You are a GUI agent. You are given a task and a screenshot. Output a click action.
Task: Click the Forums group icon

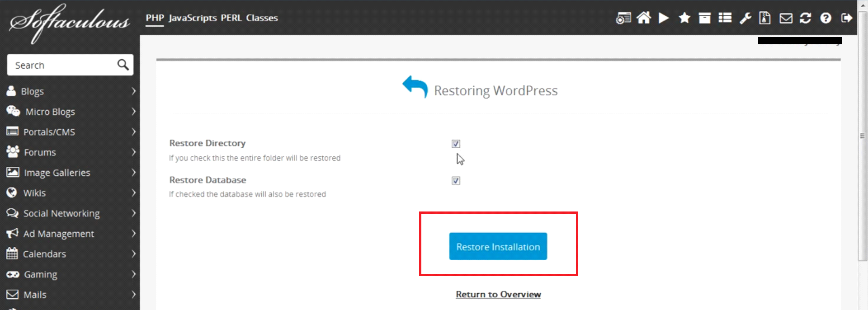pyautogui.click(x=13, y=151)
